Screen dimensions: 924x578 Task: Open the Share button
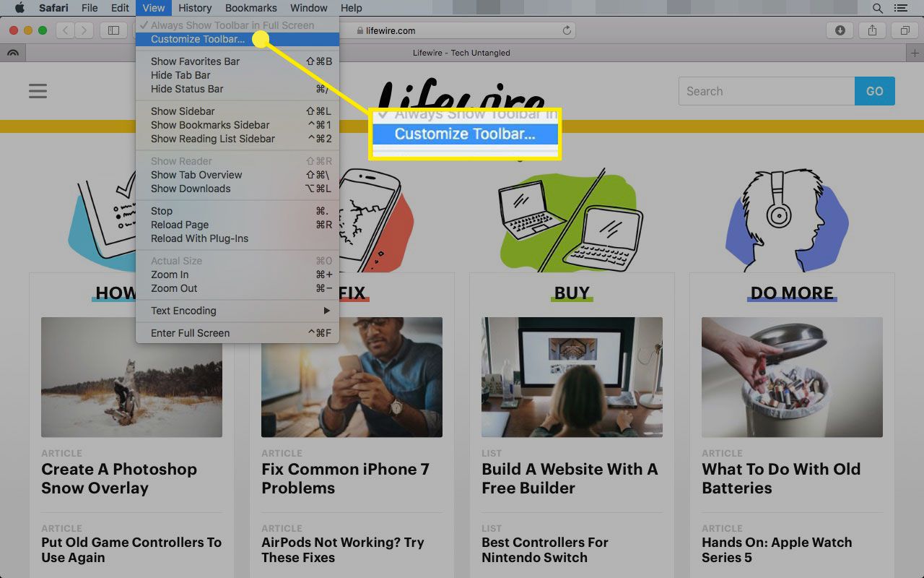coord(873,30)
